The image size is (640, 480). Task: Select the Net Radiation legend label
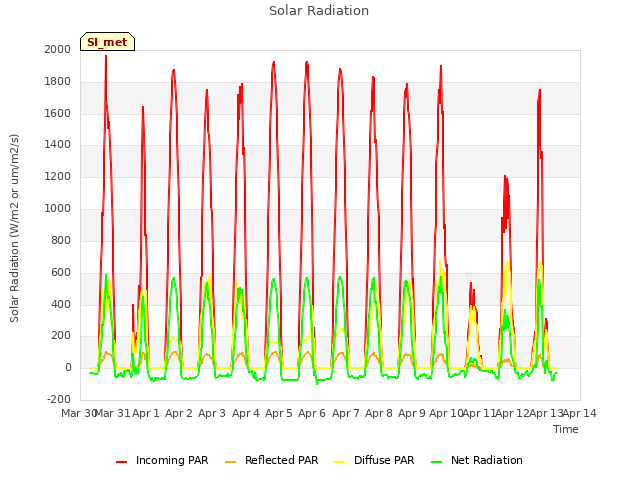coord(487,460)
